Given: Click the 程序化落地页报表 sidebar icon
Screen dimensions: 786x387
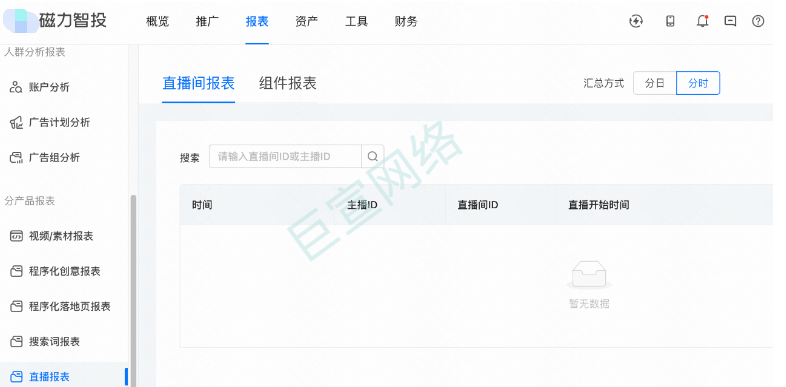Looking at the screenshot, I should coord(16,306).
